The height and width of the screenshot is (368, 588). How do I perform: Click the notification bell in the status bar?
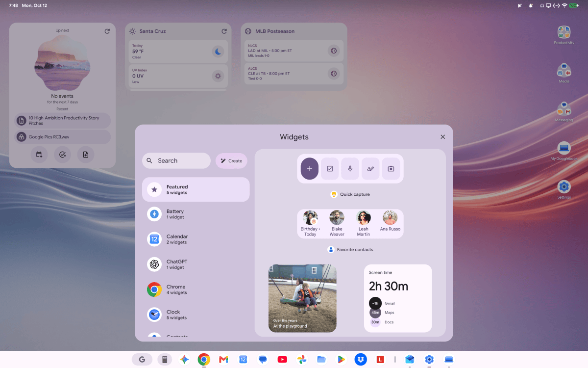531,5
